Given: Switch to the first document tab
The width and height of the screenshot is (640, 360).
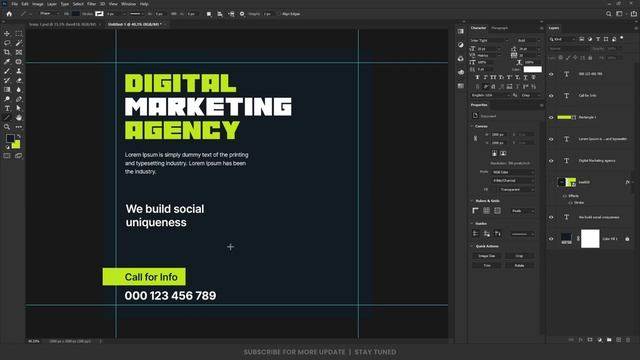Looking at the screenshot, I should 62,24.
